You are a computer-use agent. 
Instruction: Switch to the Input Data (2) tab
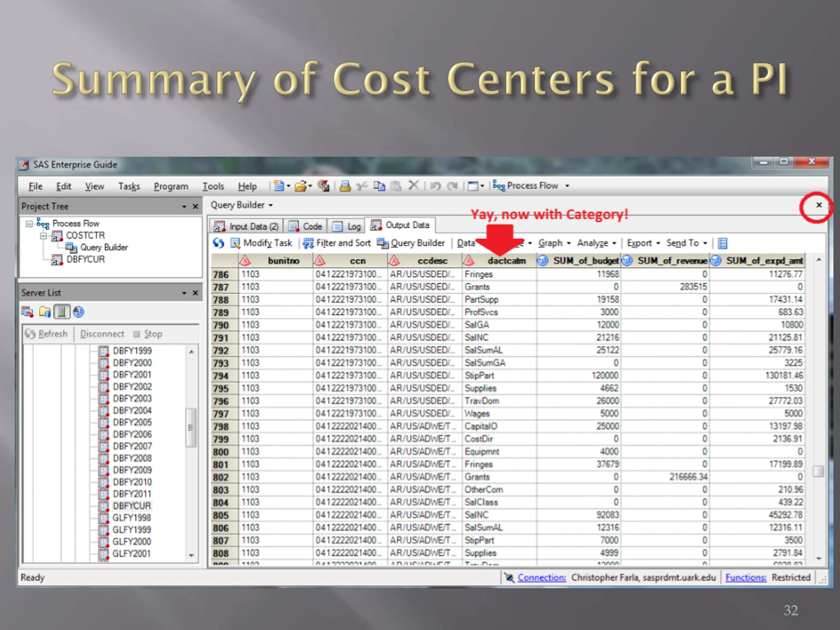[246, 226]
